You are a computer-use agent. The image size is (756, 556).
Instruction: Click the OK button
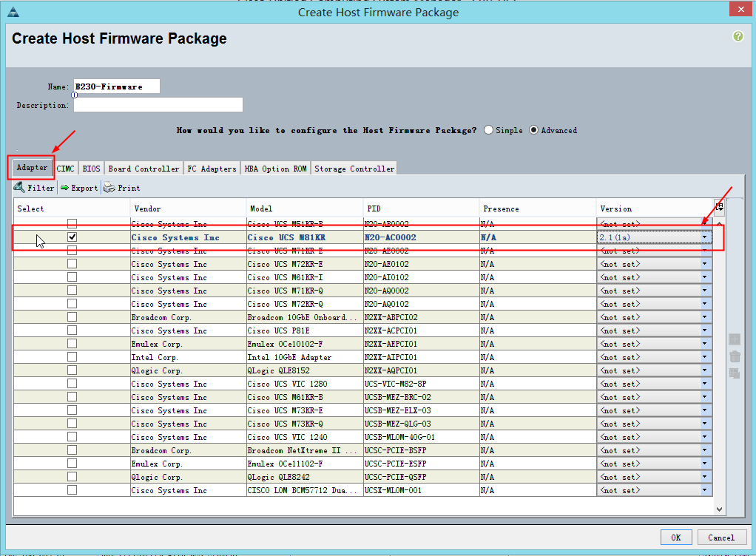click(676, 538)
